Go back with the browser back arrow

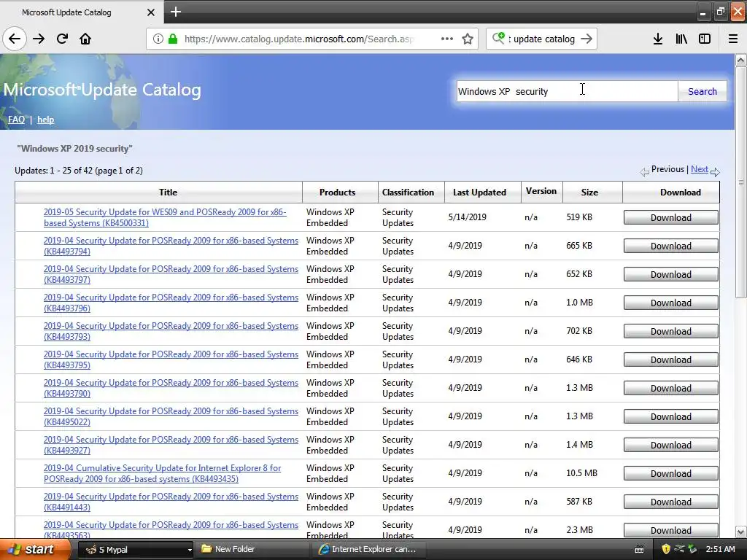coord(15,39)
